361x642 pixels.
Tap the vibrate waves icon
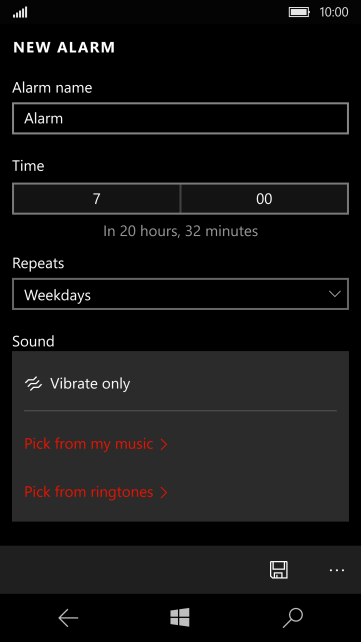34,384
